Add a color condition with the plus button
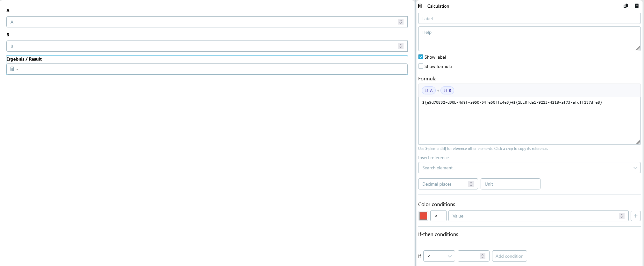 635,216
